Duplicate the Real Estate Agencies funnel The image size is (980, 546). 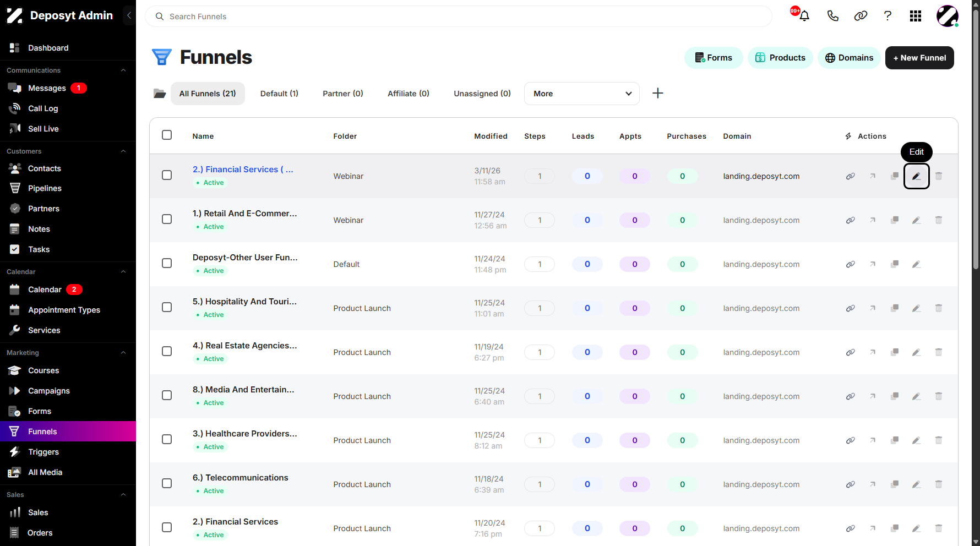[x=895, y=352]
